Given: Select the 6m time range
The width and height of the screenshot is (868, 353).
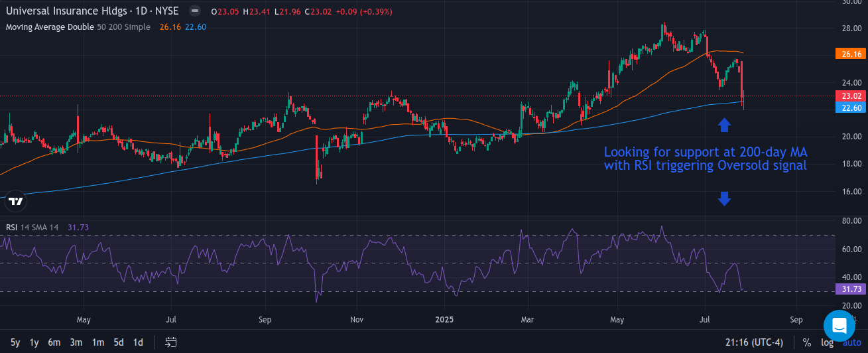Looking at the screenshot, I should point(54,342).
